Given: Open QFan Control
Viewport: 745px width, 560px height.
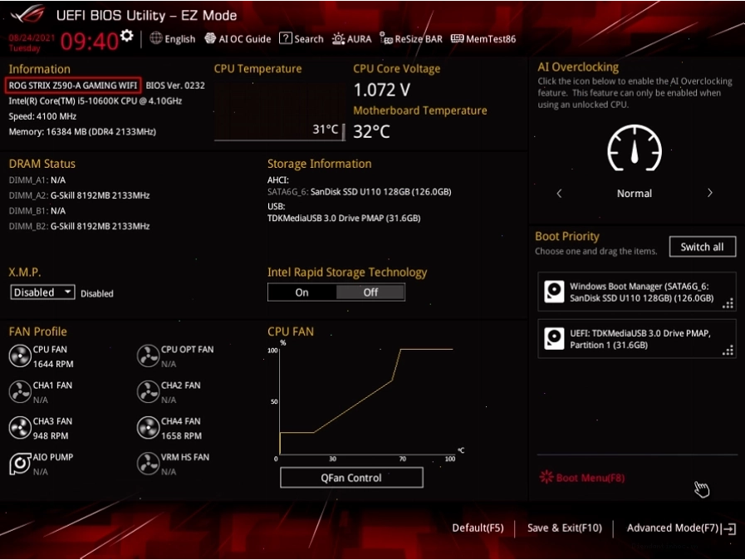Looking at the screenshot, I should 351,478.
